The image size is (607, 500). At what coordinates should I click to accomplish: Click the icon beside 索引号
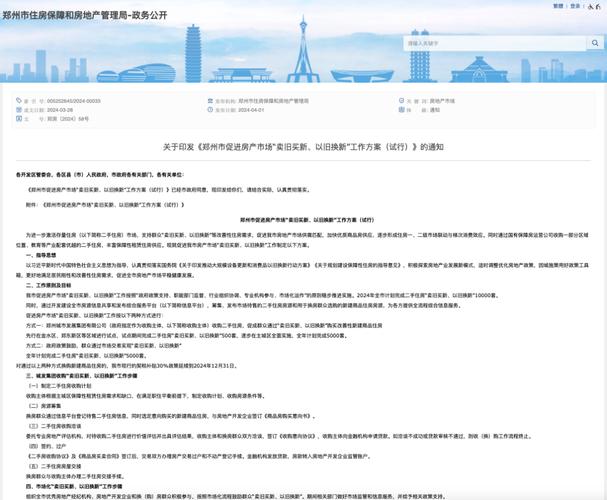(17, 101)
